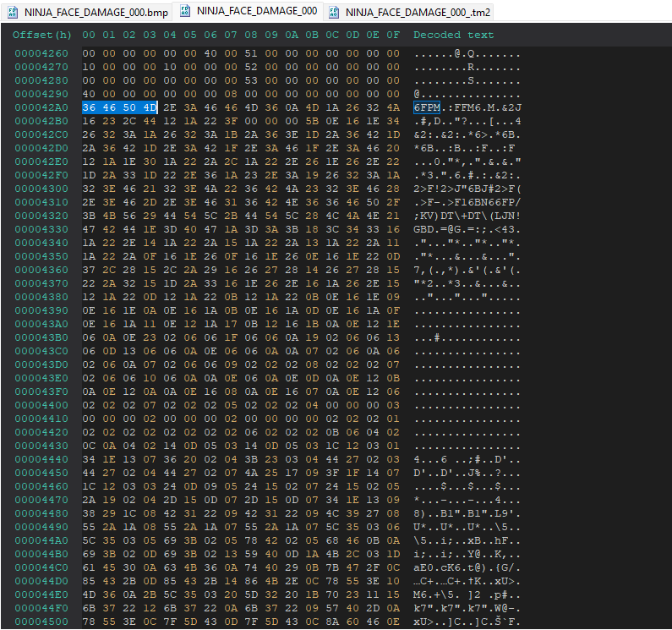The width and height of the screenshot is (672, 630).
Task: Click the 04 column header
Action: tap(170, 35)
